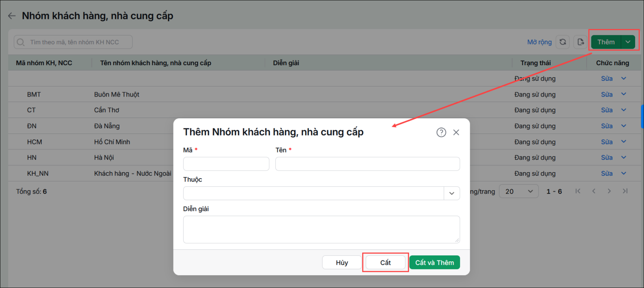644x288 pixels.
Task: Go to the first page icon
Action: tap(578, 191)
